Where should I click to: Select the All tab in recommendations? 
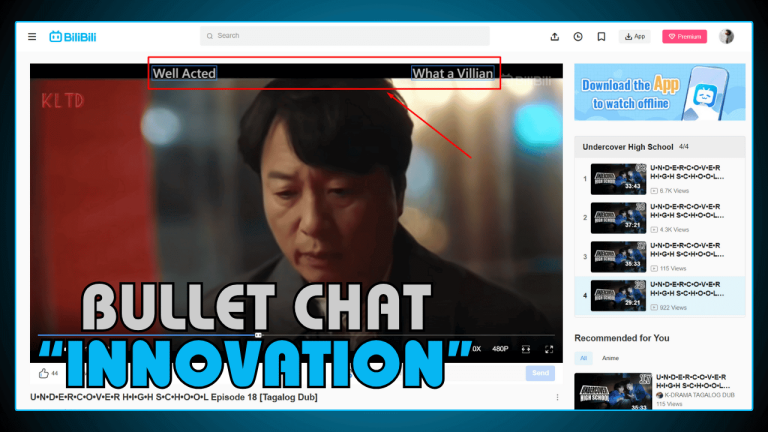584,357
